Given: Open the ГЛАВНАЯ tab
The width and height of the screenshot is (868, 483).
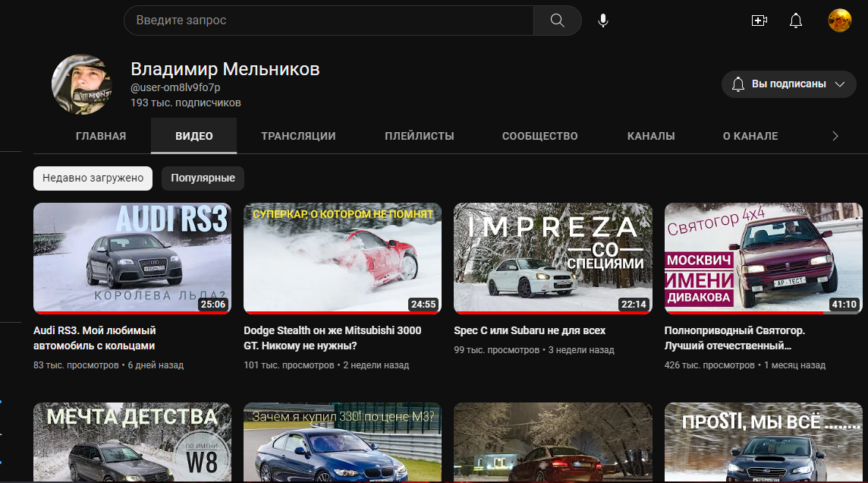Looking at the screenshot, I should 101,136.
